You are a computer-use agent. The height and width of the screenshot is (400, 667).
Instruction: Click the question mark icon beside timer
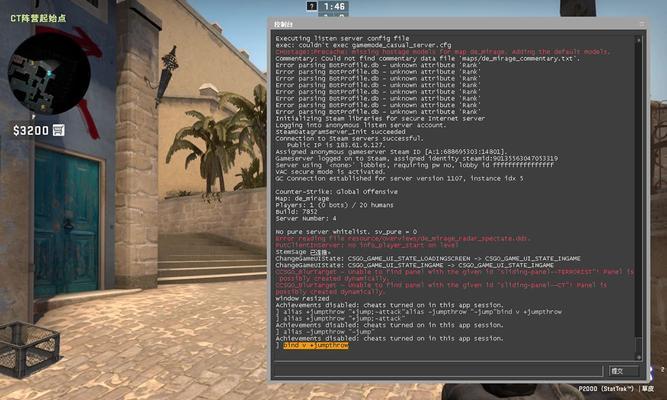pyautogui.click(x=312, y=6)
